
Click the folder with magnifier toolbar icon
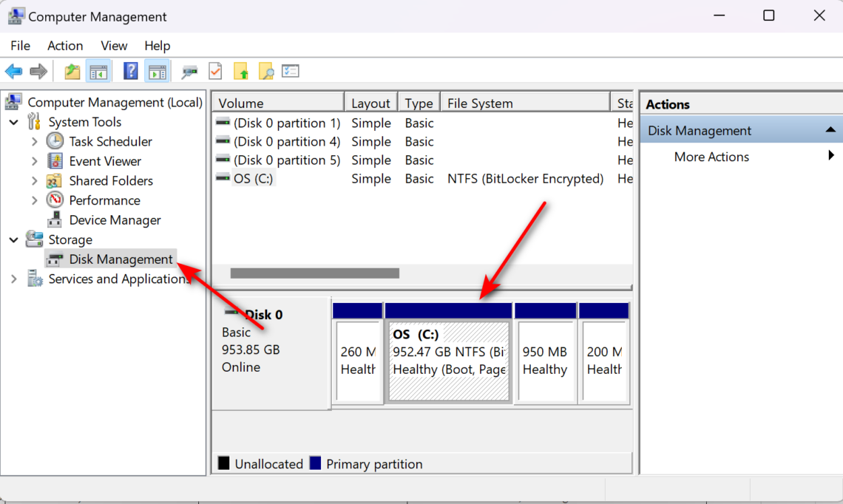click(x=267, y=71)
